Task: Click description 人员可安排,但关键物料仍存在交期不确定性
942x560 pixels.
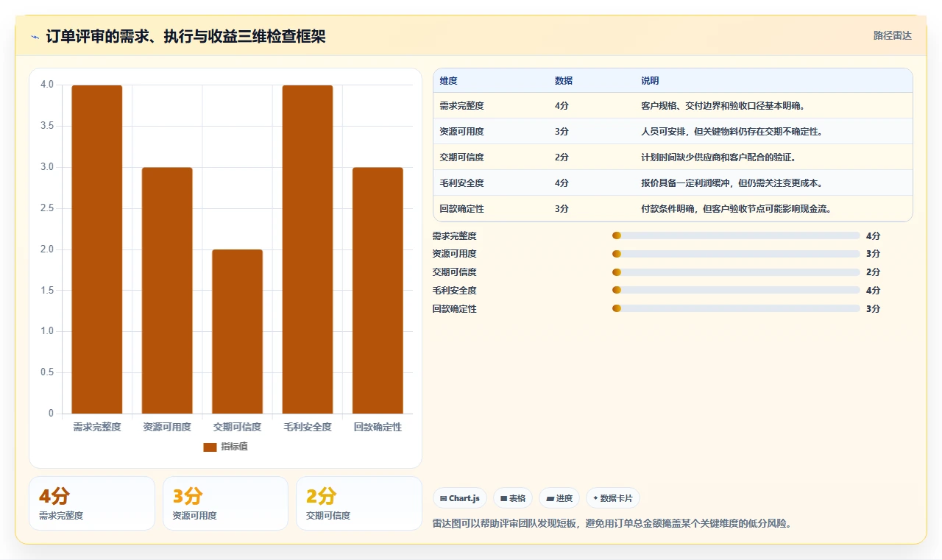Action: click(x=732, y=132)
